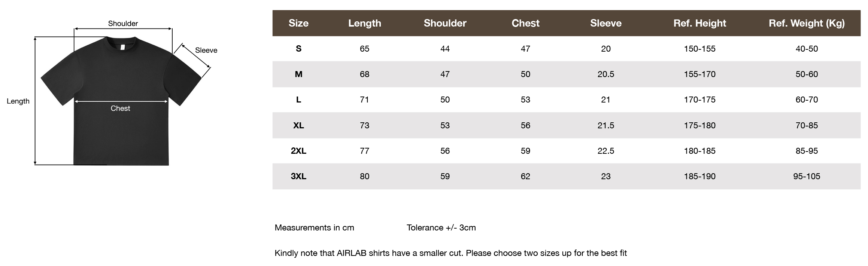The height and width of the screenshot is (266, 868).
Task: Select the Ref. Height column header
Action: (x=699, y=23)
